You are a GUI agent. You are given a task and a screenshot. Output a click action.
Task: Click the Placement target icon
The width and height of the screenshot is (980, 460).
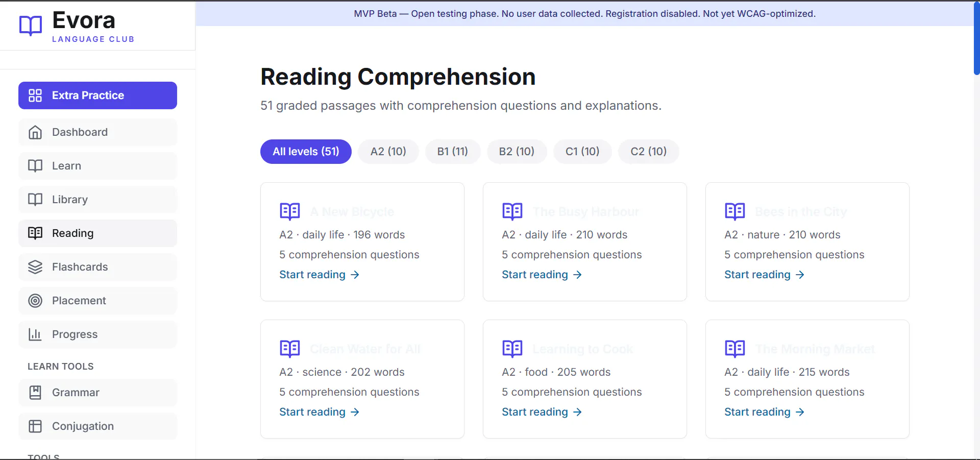[35, 301]
